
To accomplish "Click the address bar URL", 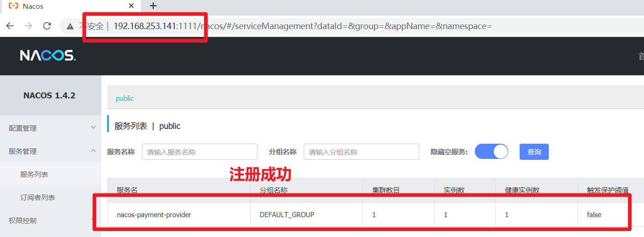I will coord(303,26).
